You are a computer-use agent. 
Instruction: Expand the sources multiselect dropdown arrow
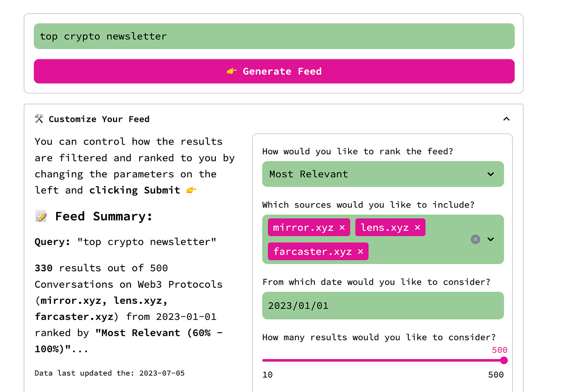coord(491,239)
